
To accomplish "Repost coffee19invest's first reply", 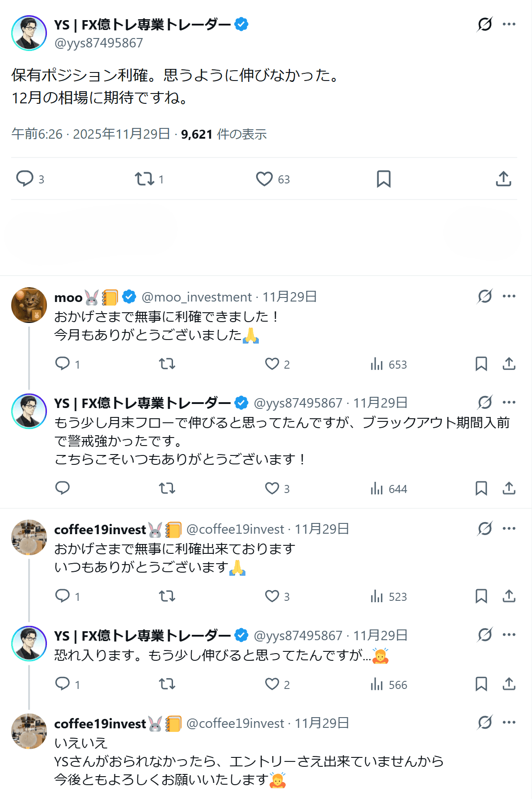I will pyautogui.click(x=167, y=596).
